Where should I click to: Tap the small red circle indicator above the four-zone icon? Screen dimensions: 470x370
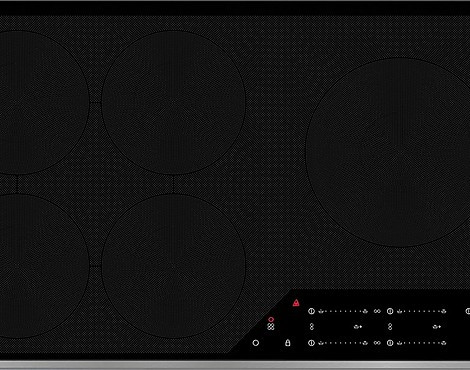[271, 319]
